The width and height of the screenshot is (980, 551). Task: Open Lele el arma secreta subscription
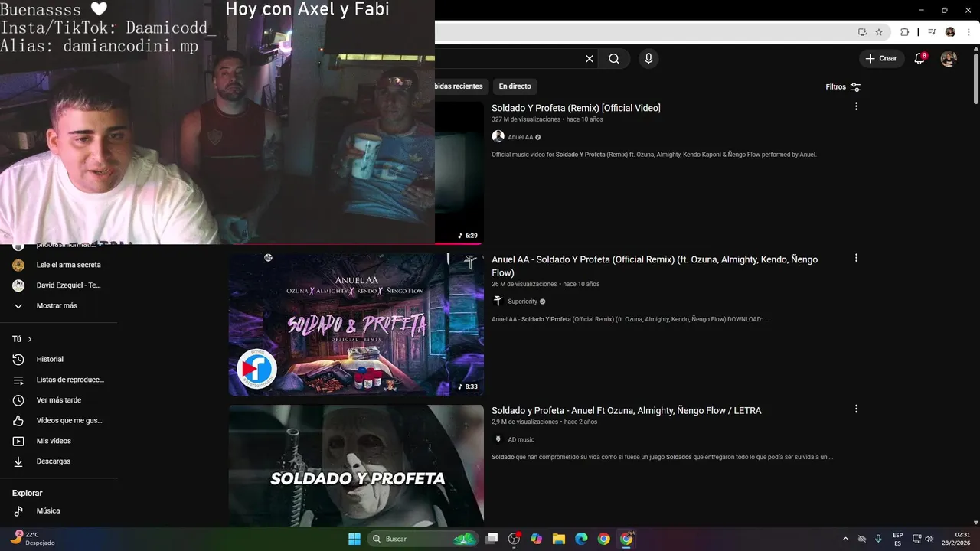pyautogui.click(x=60, y=265)
